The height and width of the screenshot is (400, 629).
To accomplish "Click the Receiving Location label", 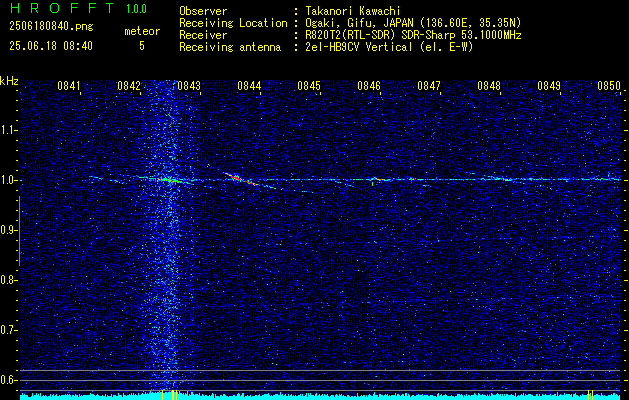I will [x=233, y=23].
